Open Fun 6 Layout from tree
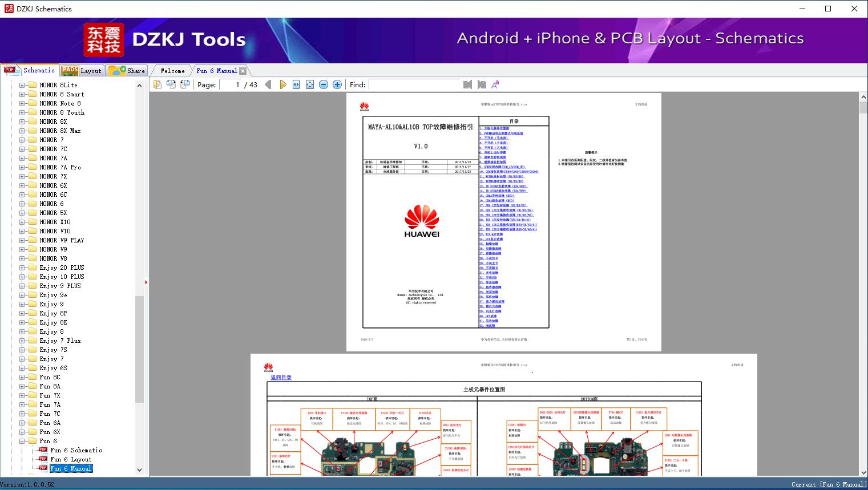This screenshot has width=868, height=490. tap(71, 459)
